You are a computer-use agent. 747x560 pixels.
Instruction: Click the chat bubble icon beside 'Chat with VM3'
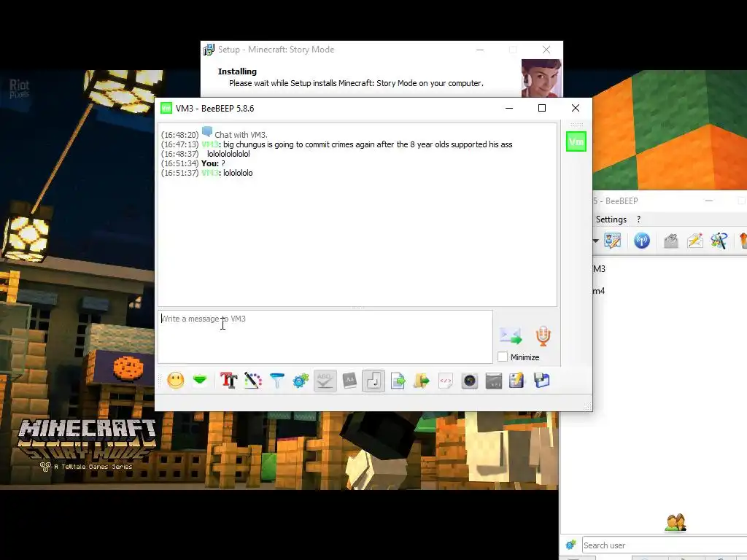(x=206, y=132)
